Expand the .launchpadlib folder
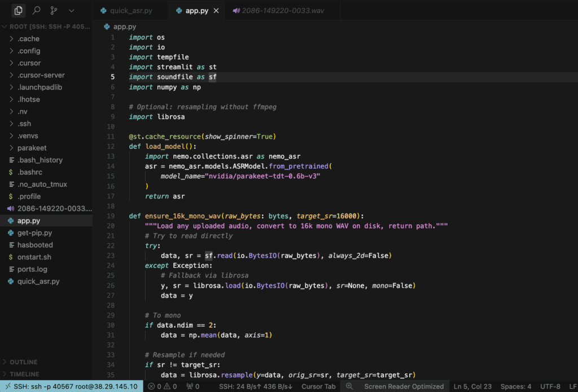This screenshot has height=392, width=578. [46, 87]
